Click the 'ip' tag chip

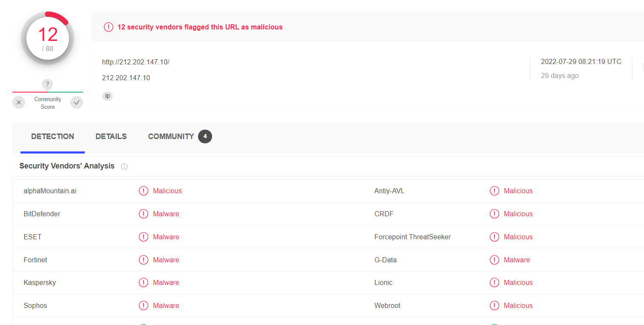pos(107,96)
